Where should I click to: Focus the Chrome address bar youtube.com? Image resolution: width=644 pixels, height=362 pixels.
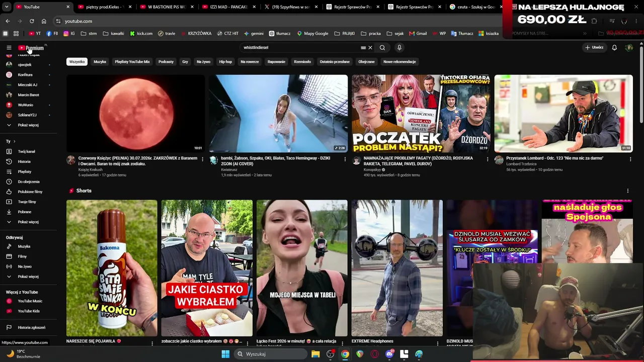coord(277,21)
